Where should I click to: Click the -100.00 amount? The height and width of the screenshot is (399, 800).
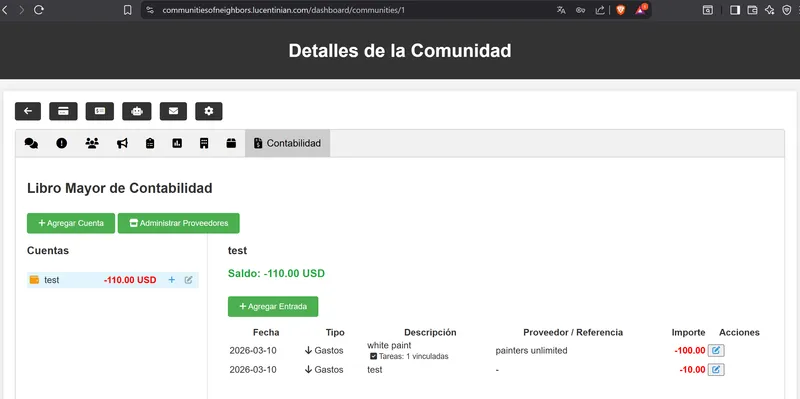tap(690, 351)
